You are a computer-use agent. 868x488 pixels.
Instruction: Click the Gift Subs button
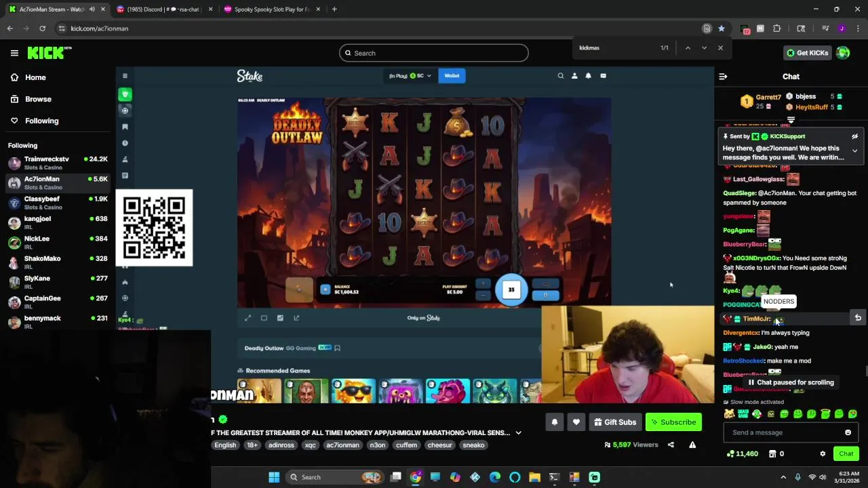point(615,422)
